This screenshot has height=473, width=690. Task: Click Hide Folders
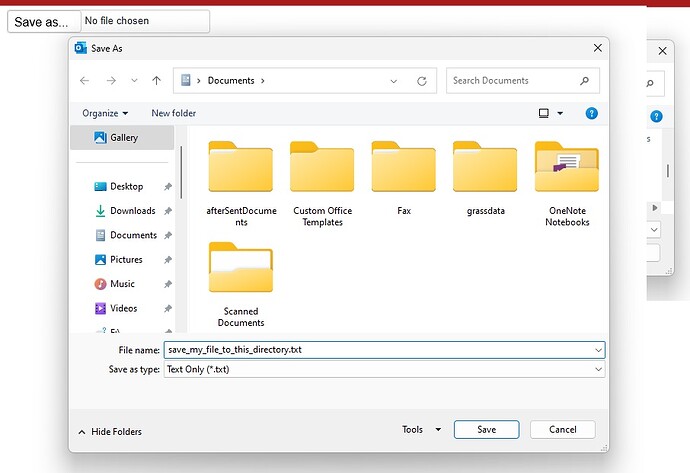pos(110,432)
